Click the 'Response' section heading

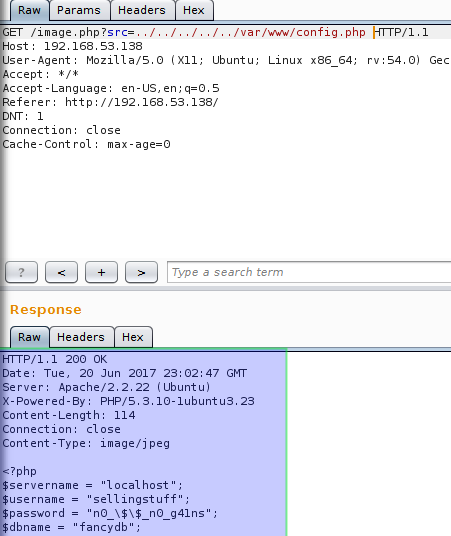[46, 310]
